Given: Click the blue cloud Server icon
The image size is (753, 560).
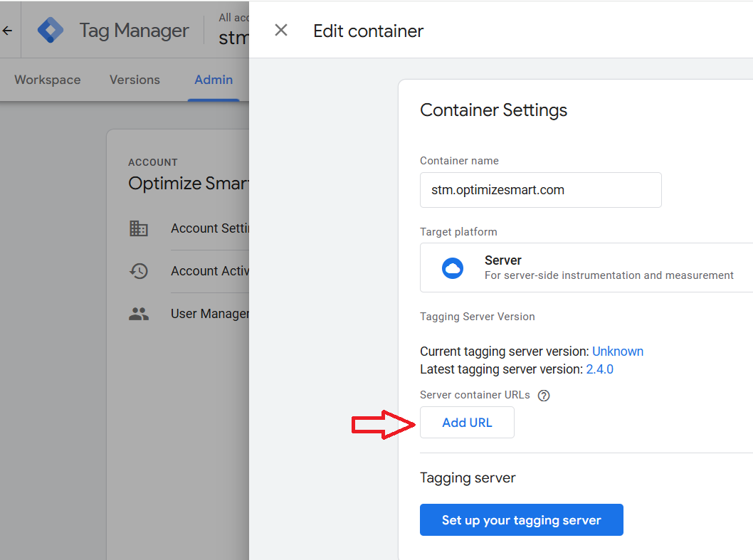Looking at the screenshot, I should [453, 268].
